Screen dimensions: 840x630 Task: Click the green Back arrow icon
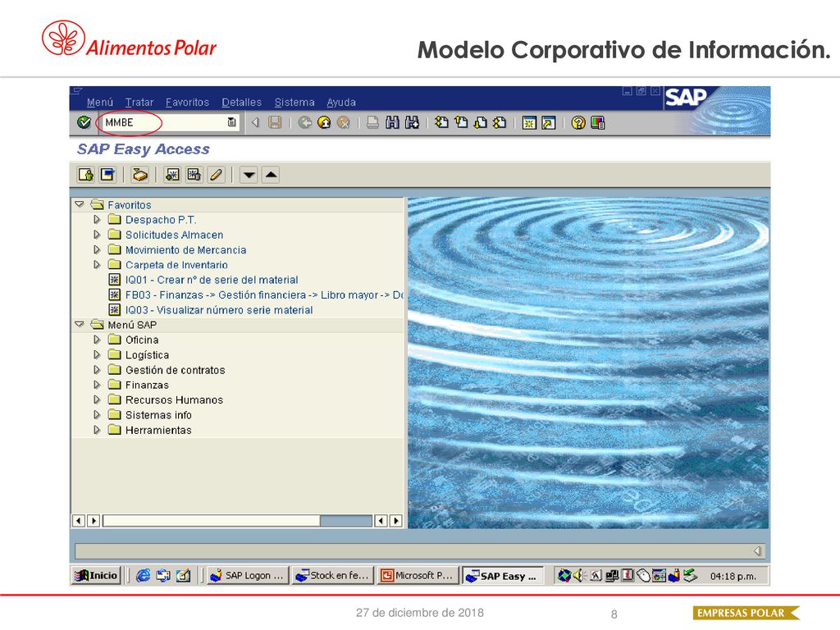click(x=305, y=123)
